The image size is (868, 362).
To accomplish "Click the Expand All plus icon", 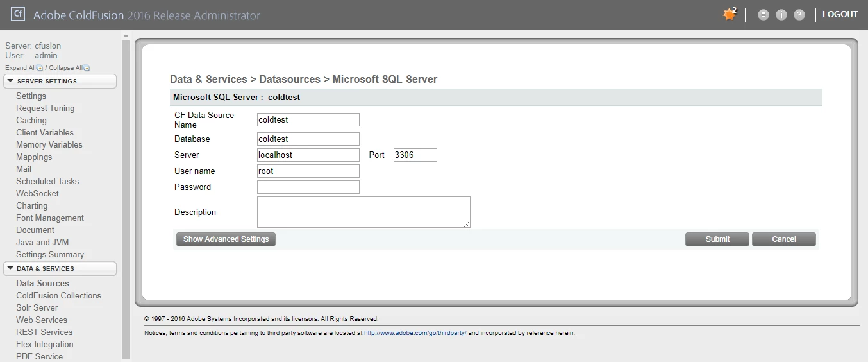I will click(x=40, y=68).
